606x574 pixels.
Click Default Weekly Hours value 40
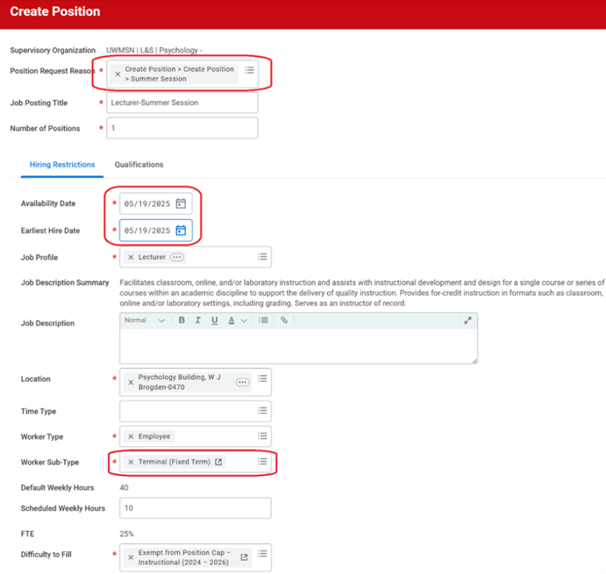pyautogui.click(x=124, y=488)
